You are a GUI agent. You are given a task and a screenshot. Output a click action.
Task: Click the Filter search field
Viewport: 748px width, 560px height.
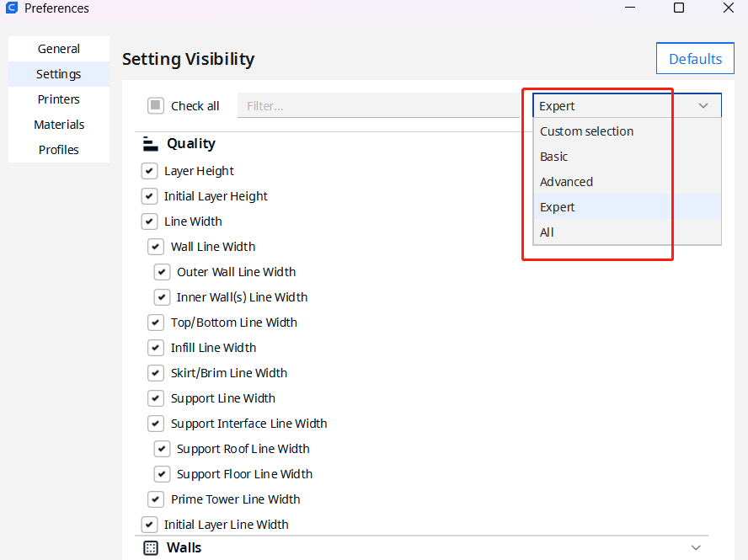coord(378,106)
